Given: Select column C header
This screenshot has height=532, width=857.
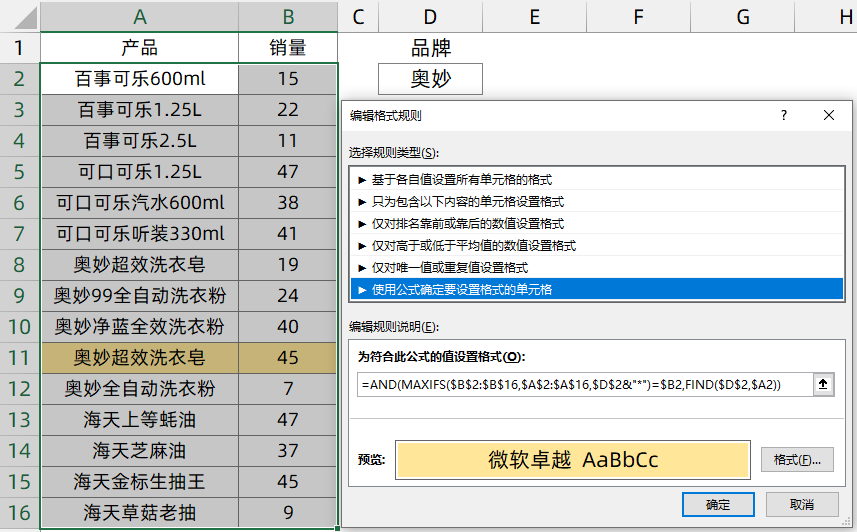Looking at the screenshot, I should coord(358,17).
